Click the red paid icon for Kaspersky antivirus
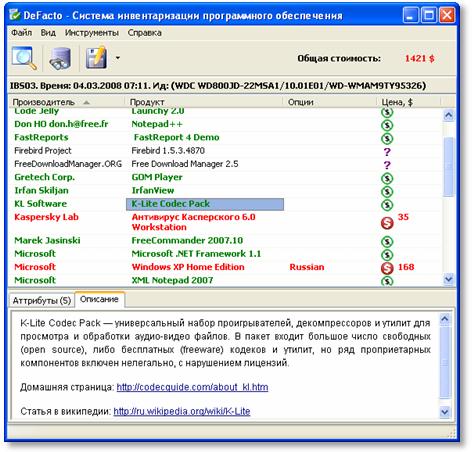Image resolution: width=472 pixels, height=452 pixels. [x=387, y=223]
